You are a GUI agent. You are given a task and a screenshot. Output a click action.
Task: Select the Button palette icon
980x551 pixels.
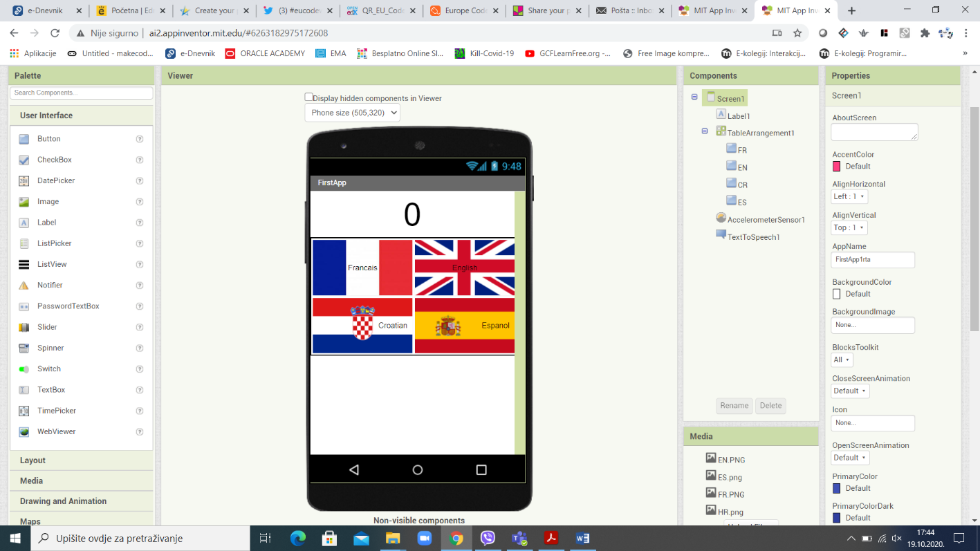coord(24,139)
